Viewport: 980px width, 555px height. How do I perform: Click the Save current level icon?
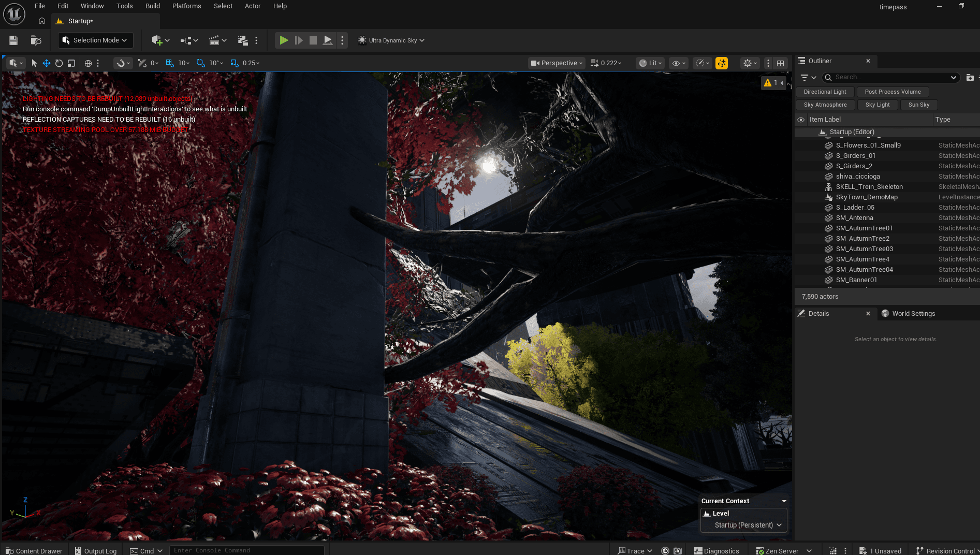13,40
